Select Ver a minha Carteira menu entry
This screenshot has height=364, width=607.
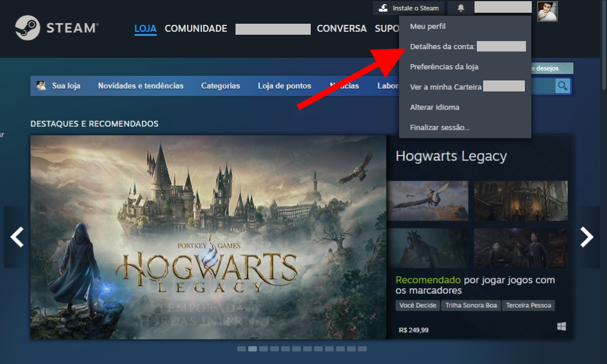[465, 87]
